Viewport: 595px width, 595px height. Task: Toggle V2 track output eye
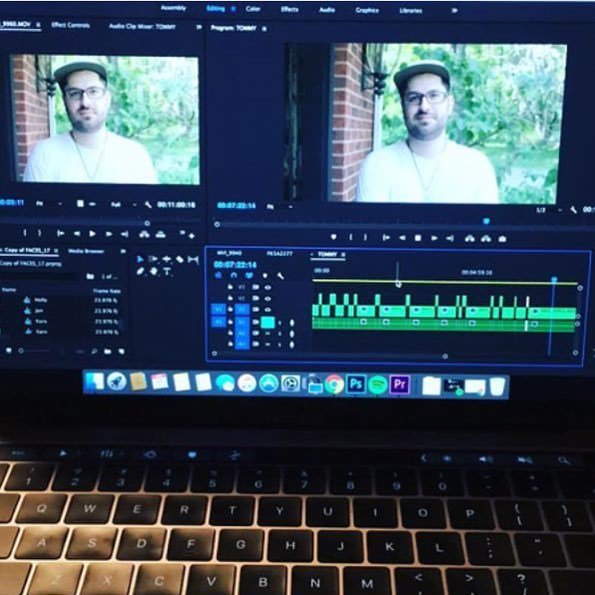(268, 299)
